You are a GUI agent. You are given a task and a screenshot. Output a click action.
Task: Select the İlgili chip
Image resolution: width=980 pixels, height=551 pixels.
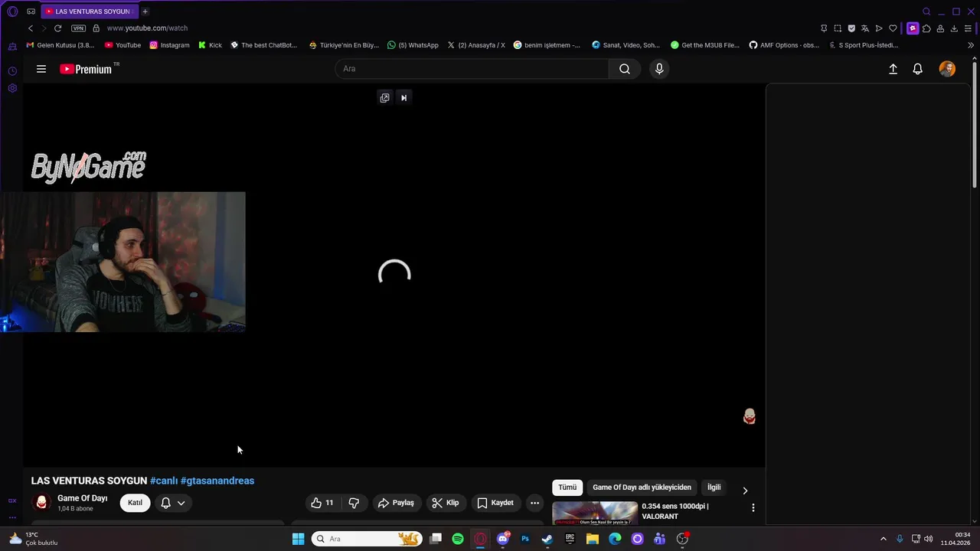click(714, 487)
